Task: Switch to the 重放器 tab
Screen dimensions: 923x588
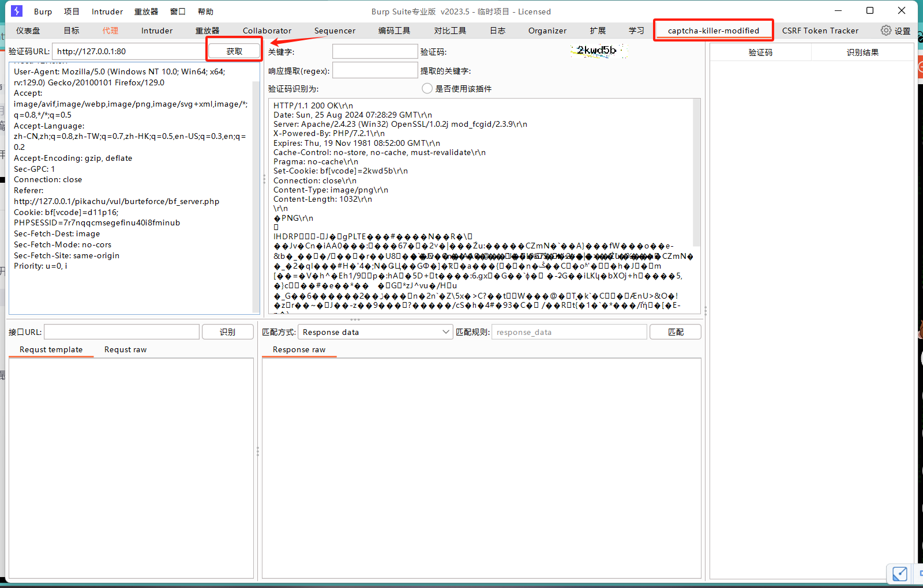Action: click(x=207, y=31)
